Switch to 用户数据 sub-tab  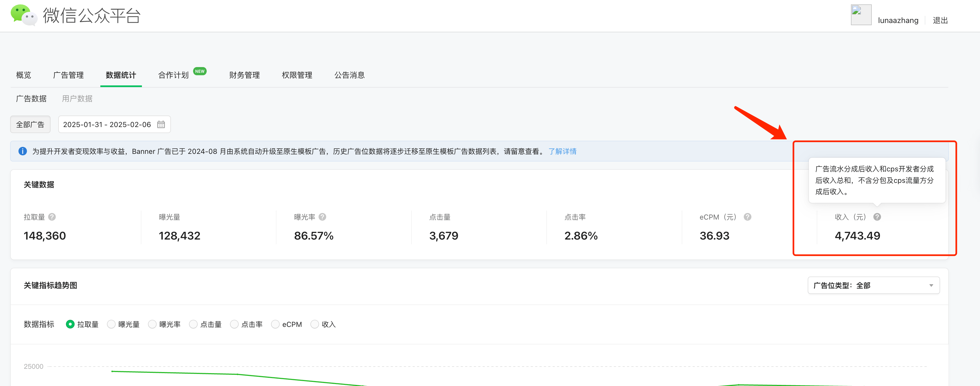pos(77,99)
